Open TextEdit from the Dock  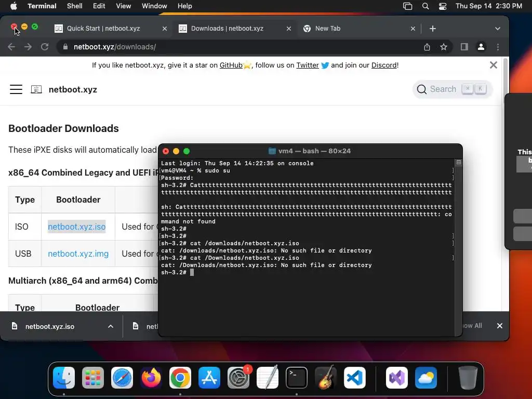pos(268,378)
